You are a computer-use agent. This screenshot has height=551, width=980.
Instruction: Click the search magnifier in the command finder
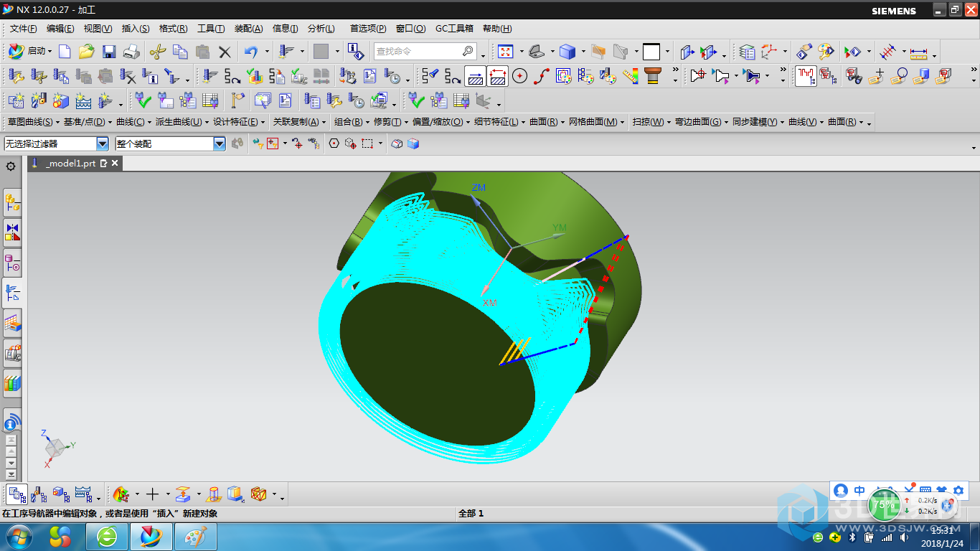(468, 52)
